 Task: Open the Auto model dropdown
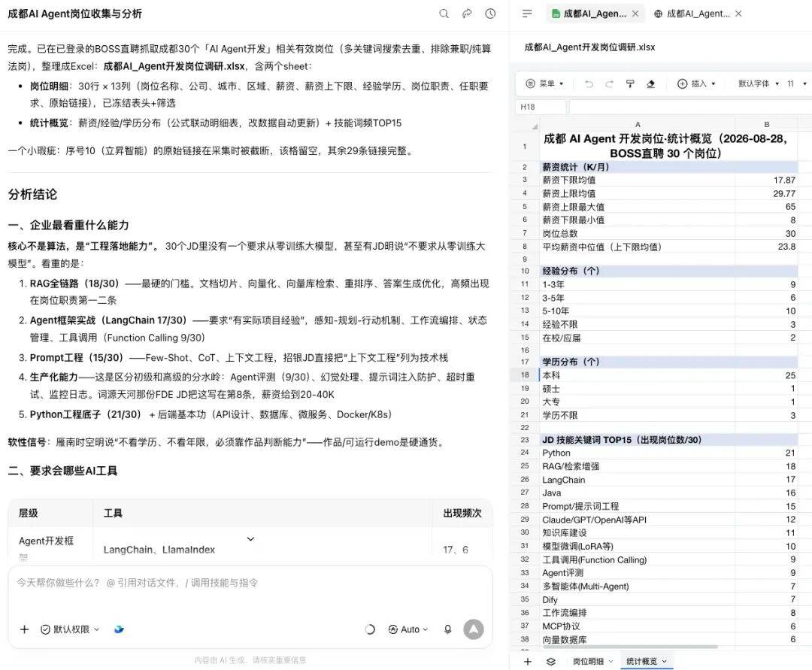[408, 629]
